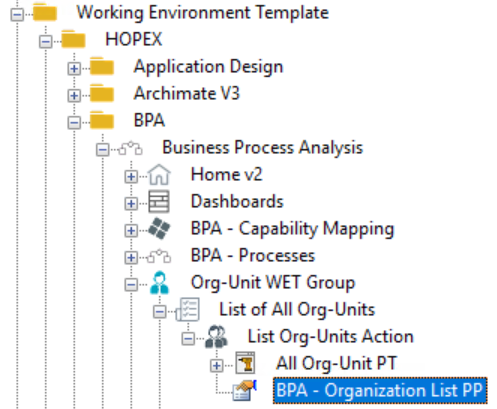The width and height of the screenshot is (497, 409).
Task: Click the Application Design folder icon
Action: (102, 66)
